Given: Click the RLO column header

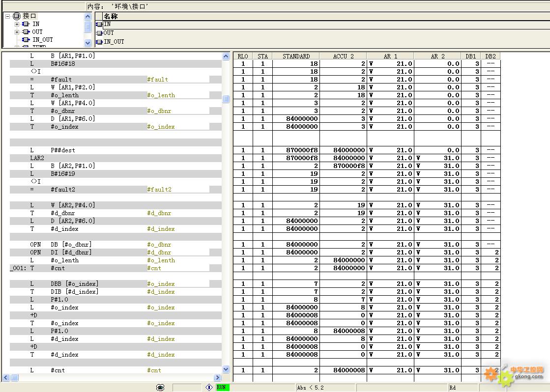Looking at the screenshot, I should click(x=243, y=56).
